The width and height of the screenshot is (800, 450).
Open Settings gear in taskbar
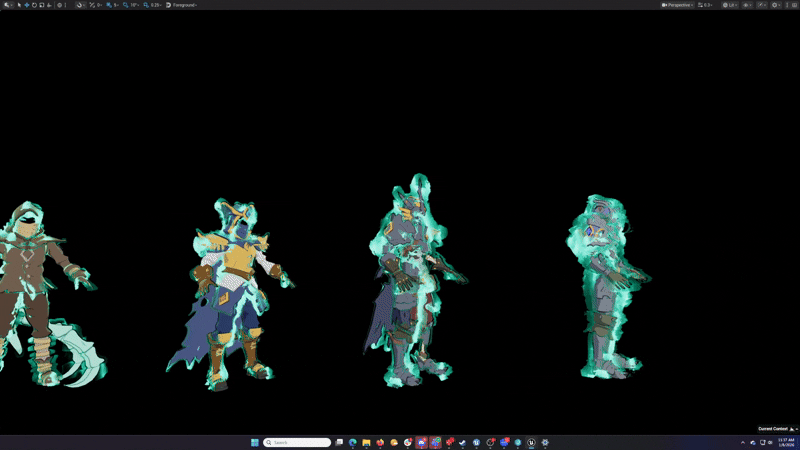tap(545, 442)
